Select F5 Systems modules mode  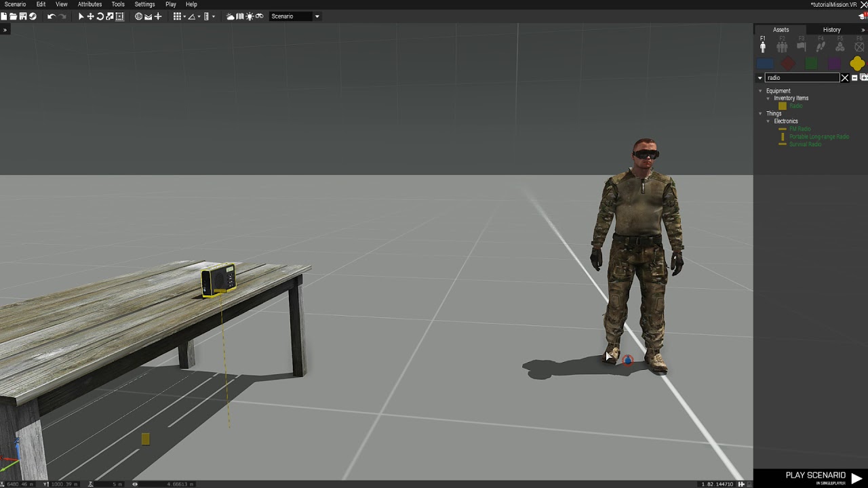click(x=840, y=45)
